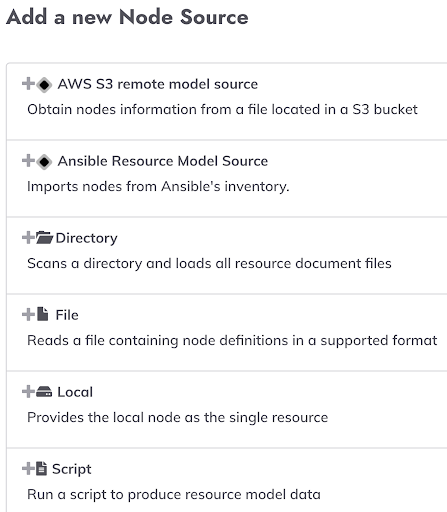Image resolution: width=447 pixels, height=512 pixels.
Task: Click the plus icon beside Local
Action: (x=28, y=392)
